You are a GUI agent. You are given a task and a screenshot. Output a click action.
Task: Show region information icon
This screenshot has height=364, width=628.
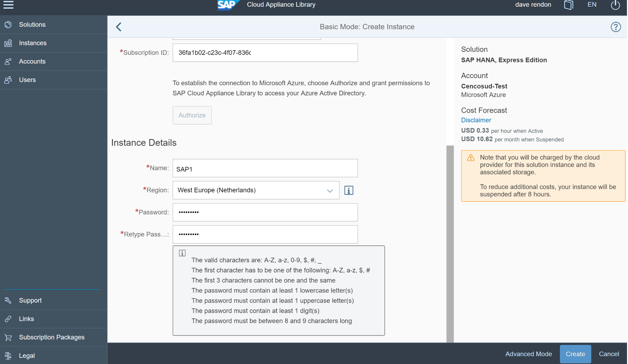349,190
